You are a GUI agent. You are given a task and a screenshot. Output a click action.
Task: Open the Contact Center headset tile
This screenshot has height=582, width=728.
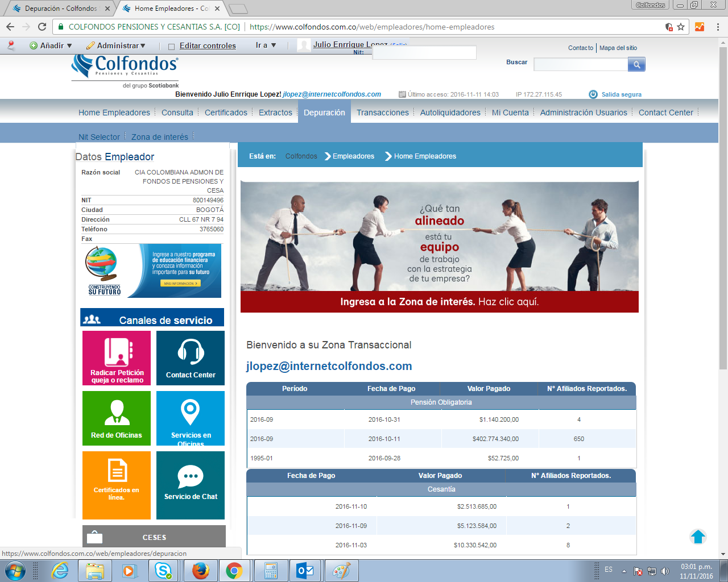[x=191, y=358]
